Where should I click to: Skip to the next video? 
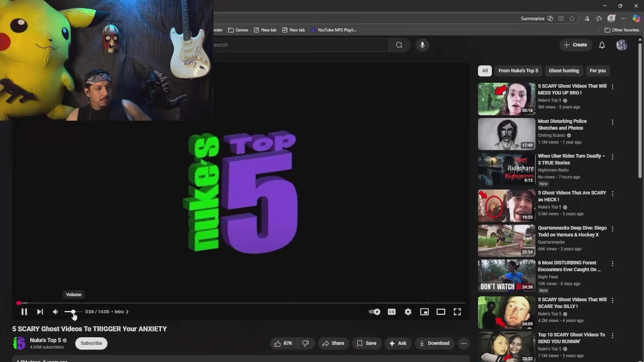pos(40,312)
